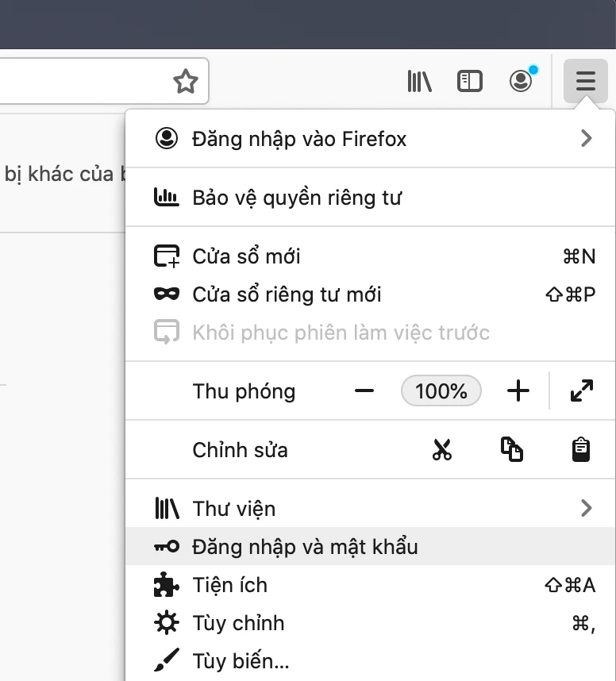616x681 pixels.
Task: Open 'Tiện ích' to manage add-ons
Action: click(x=229, y=585)
